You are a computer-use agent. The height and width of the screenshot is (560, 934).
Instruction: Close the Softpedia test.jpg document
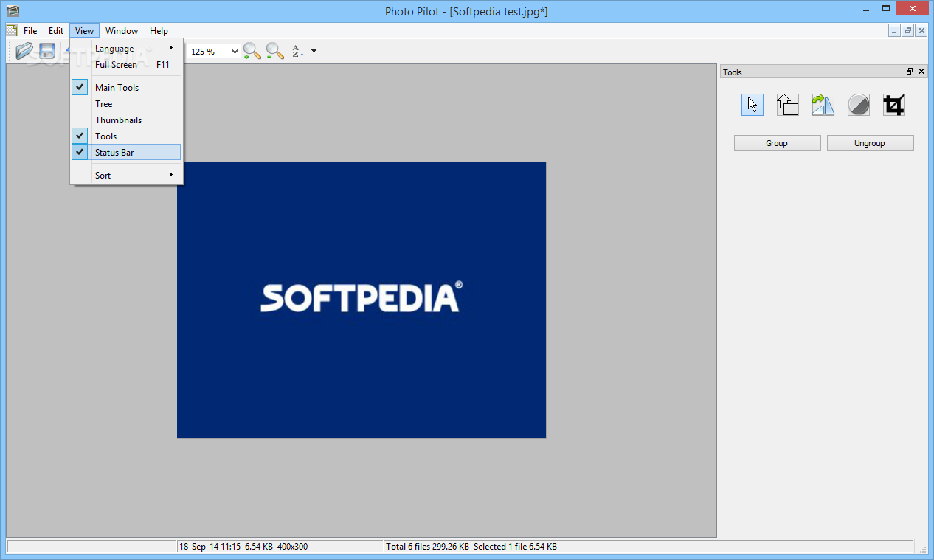[x=921, y=30]
